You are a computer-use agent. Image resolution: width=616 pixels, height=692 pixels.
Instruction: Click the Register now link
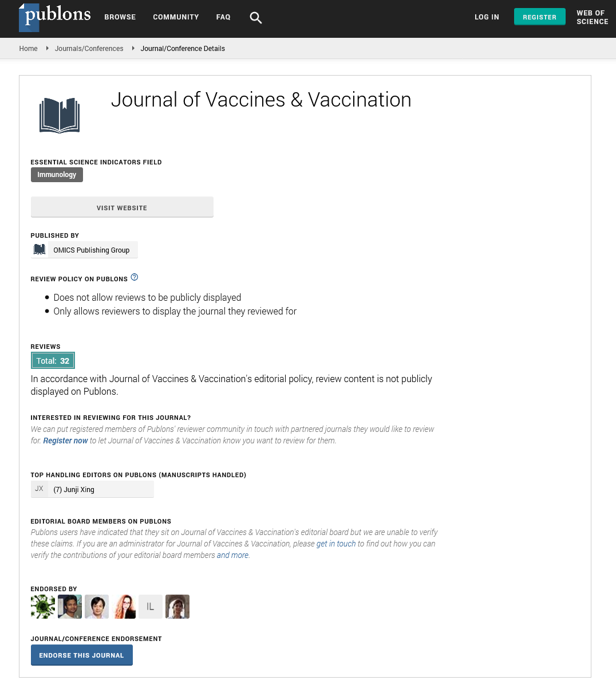click(x=65, y=441)
